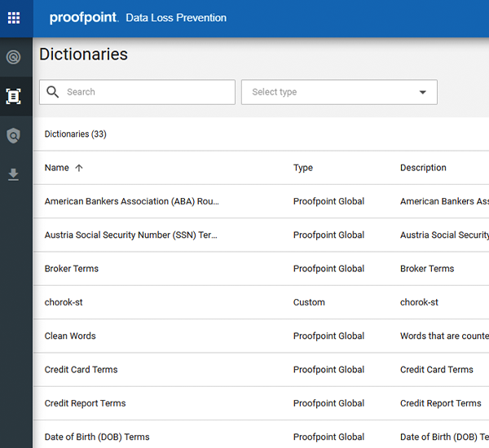Click Proofpoint Global type for Date of Birth
The height and width of the screenshot is (448, 489).
tap(328, 437)
